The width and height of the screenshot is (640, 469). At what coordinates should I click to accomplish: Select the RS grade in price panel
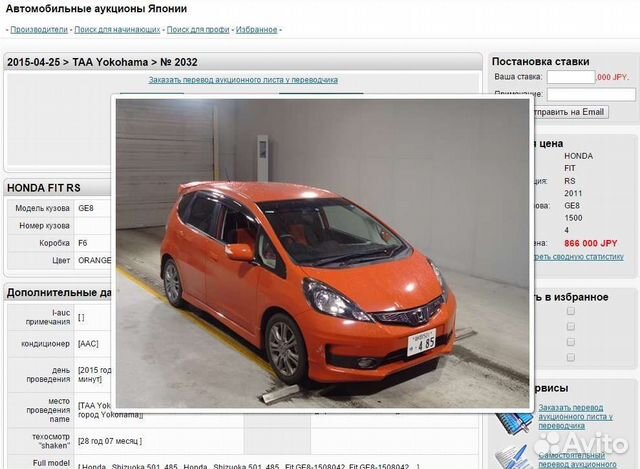tap(570, 181)
